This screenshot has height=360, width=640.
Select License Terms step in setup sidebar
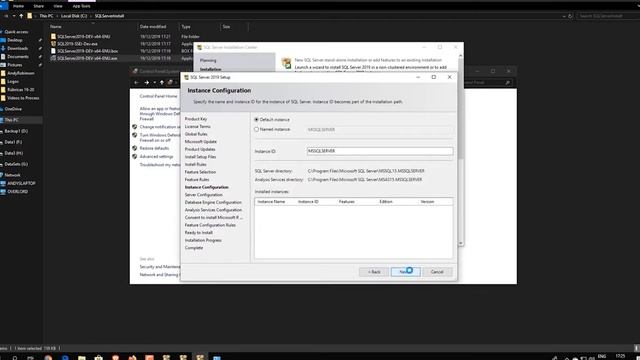coord(198,127)
